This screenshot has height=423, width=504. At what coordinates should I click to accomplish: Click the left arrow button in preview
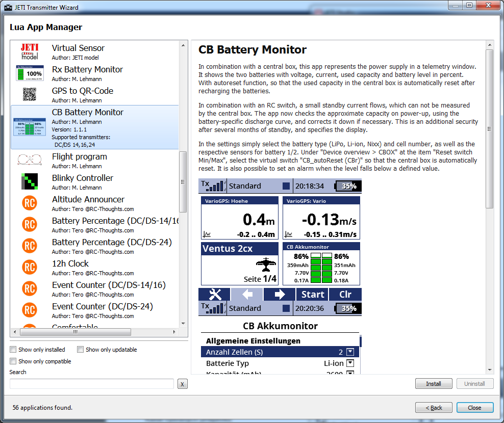(x=247, y=294)
